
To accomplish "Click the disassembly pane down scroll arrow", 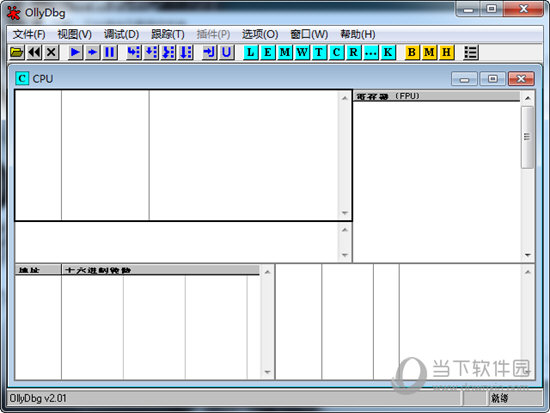I will tap(345, 213).
